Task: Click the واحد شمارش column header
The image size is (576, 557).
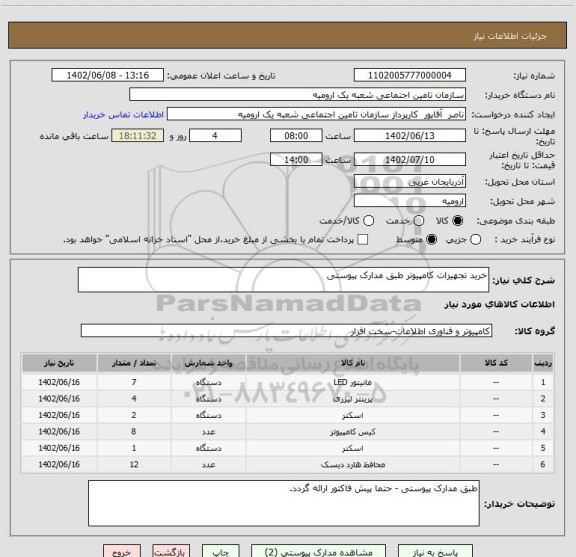Action: [x=208, y=363]
